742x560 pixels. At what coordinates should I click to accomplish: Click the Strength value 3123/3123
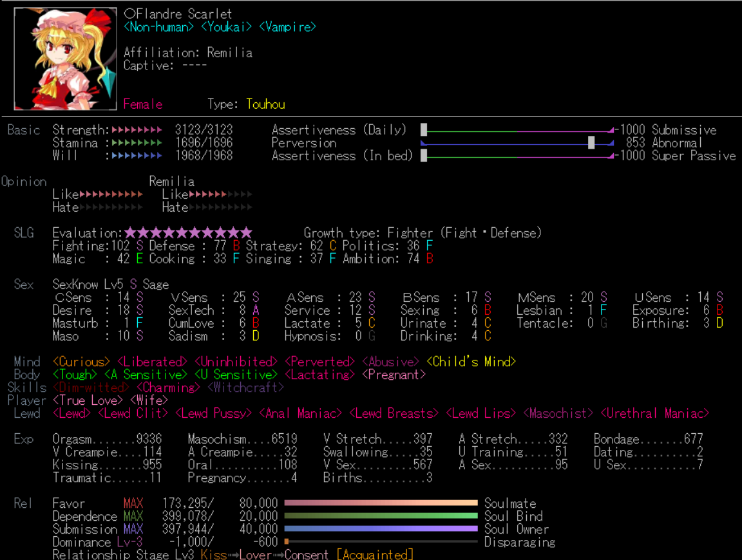(204, 129)
